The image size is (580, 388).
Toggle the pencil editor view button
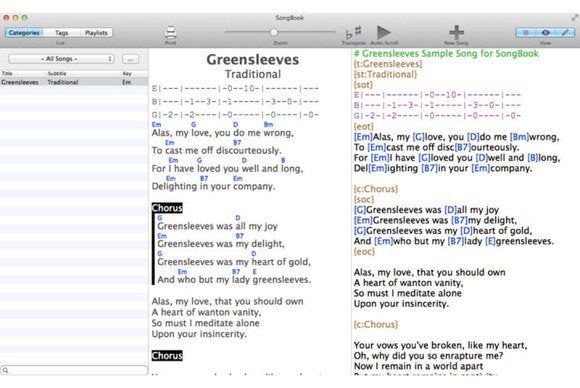point(565,33)
